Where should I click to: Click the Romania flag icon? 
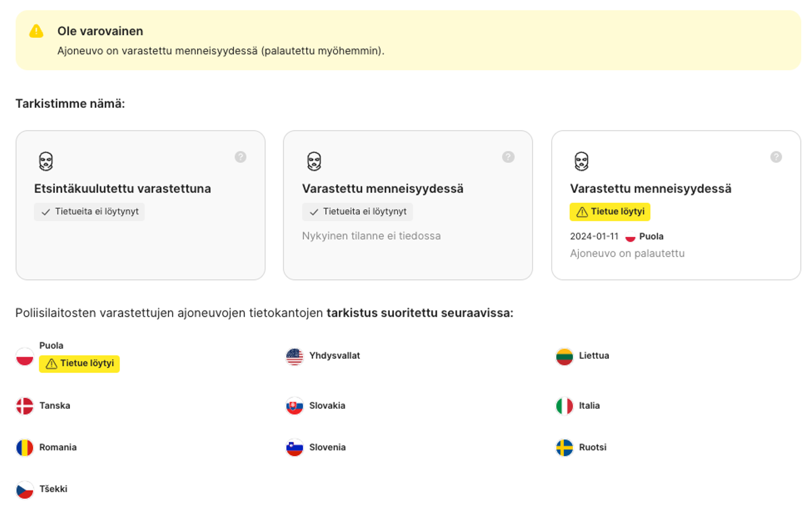25,448
